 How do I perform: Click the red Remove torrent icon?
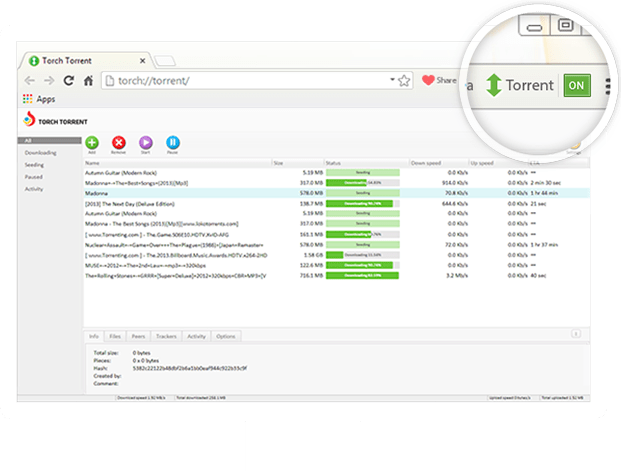click(x=118, y=143)
